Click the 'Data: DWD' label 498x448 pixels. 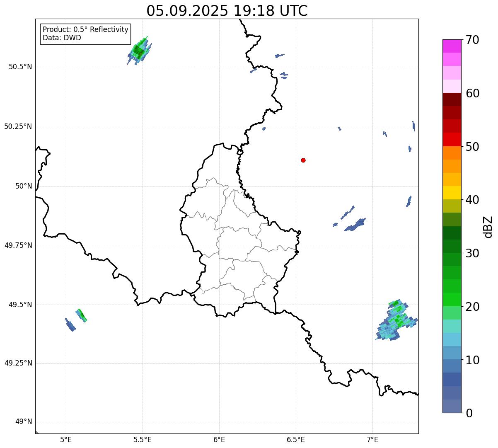point(62,38)
